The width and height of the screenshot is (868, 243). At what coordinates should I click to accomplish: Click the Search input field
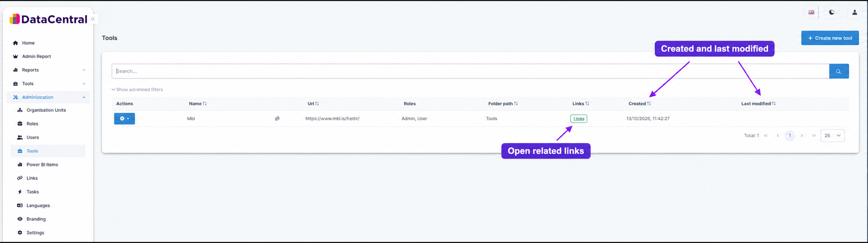point(470,71)
